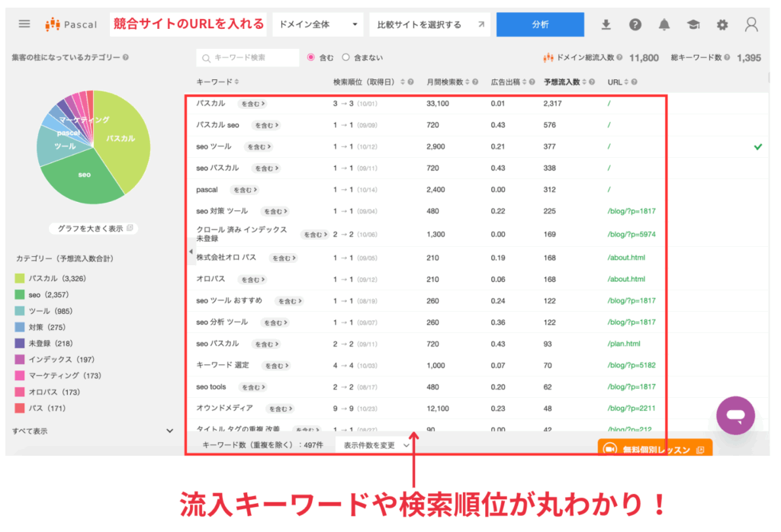The height and width of the screenshot is (532, 781).
Task: Open the download/export icon
Action: pos(606,24)
